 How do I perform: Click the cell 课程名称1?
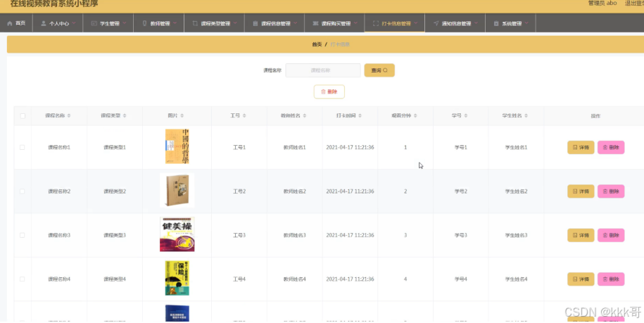59,147
